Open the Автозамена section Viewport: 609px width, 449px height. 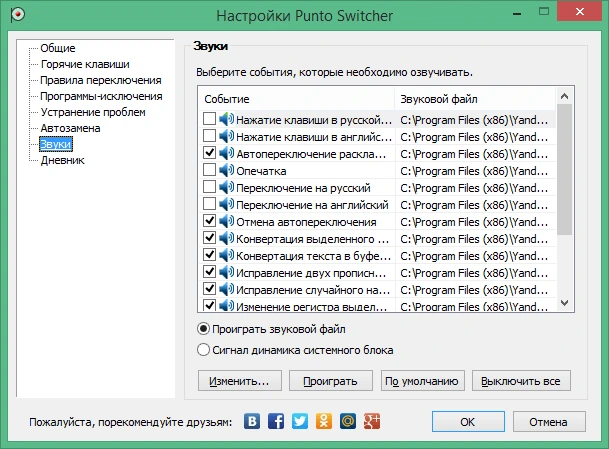pyautogui.click(x=70, y=128)
